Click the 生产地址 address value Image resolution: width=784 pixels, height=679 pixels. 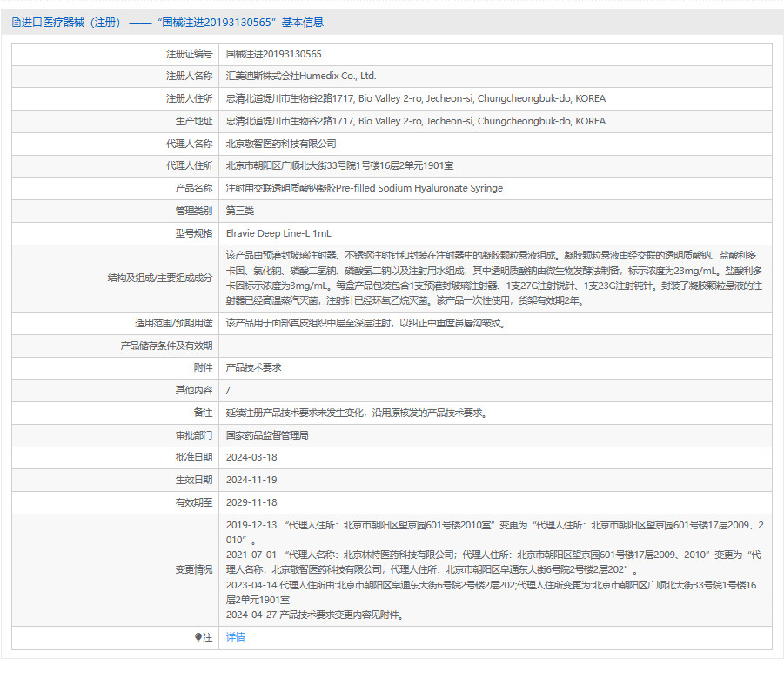pos(415,122)
